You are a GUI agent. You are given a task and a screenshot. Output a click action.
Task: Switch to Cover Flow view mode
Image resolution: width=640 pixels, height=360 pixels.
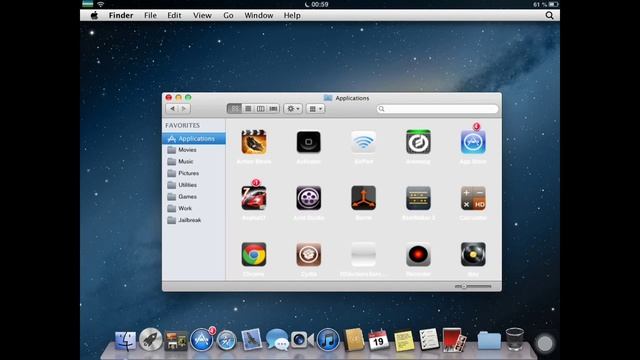coord(273,109)
